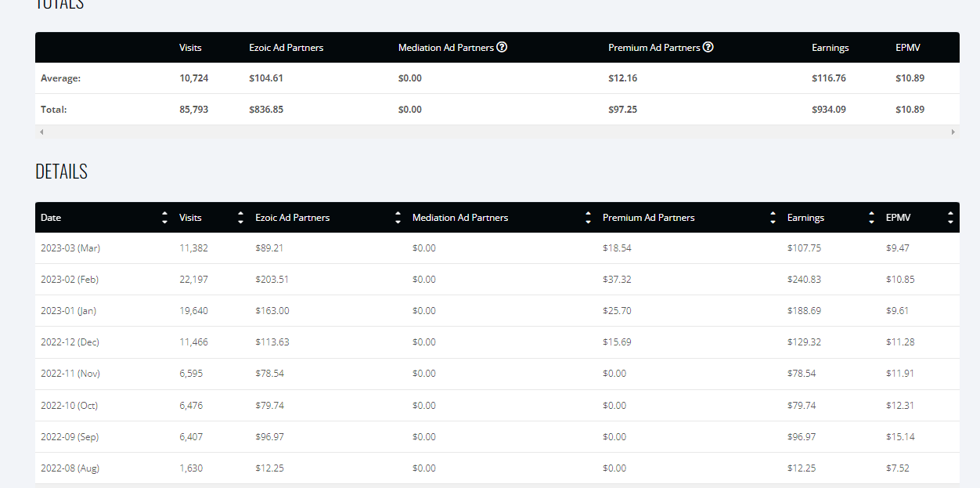The height and width of the screenshot is (488, 980).
Task: Click total earnings $934.09
Action: (829, 110)
